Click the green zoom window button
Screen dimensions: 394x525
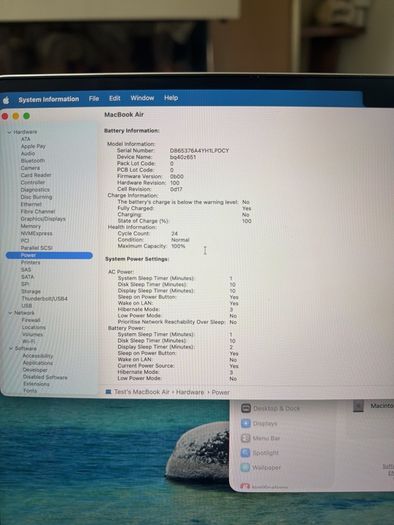[x=26, y=116]
